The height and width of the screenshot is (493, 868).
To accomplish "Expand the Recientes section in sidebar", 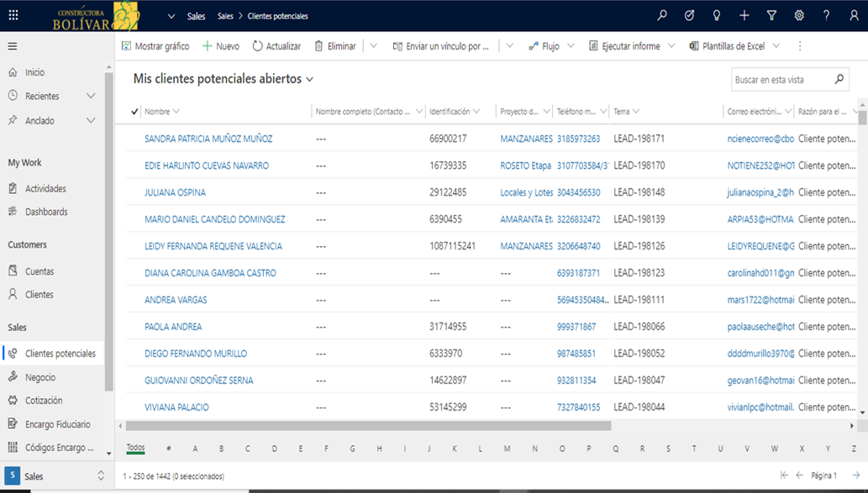I will click(x=91, y=96).
